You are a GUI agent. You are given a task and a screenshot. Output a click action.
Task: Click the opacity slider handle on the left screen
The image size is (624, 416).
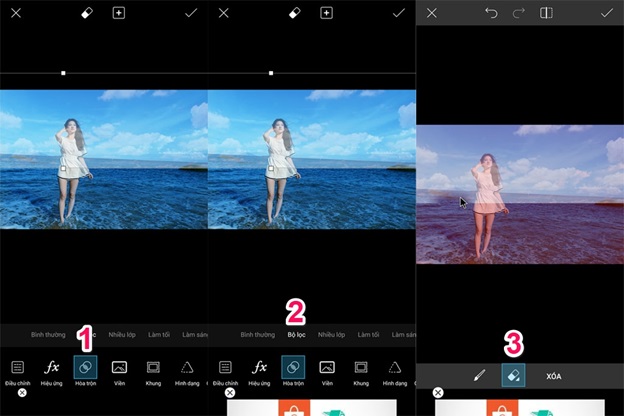tap(63, 73)
